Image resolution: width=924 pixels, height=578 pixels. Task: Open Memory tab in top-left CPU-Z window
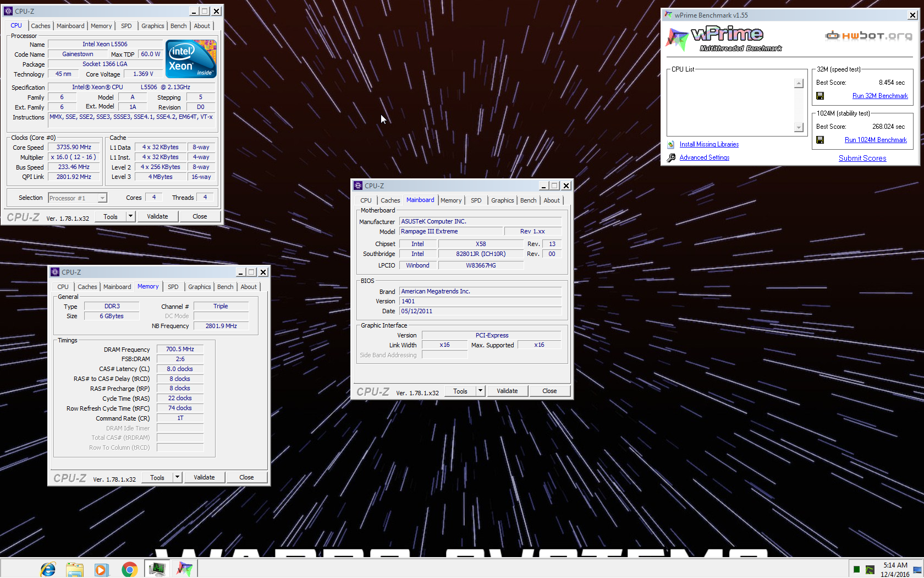101,26
